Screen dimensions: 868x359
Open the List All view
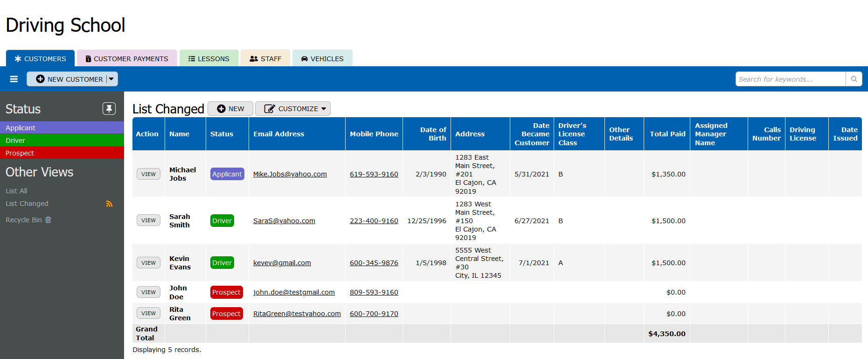[x=16, y=191]
